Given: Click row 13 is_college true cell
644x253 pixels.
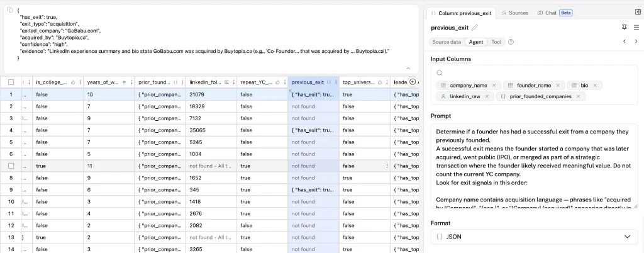Looking at the screenshot, I should (58, 237).
